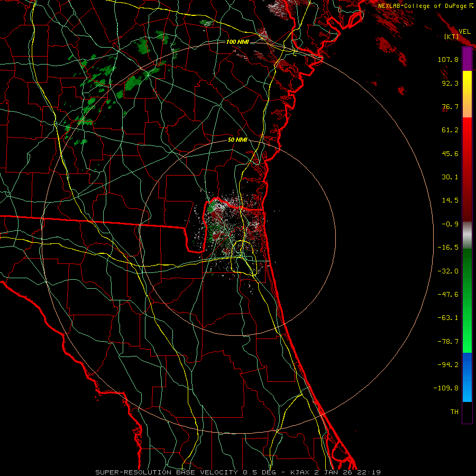Click the 45.6 velocity scale value
This screenshot has height=476, width=476.
(x=450, y=153)
